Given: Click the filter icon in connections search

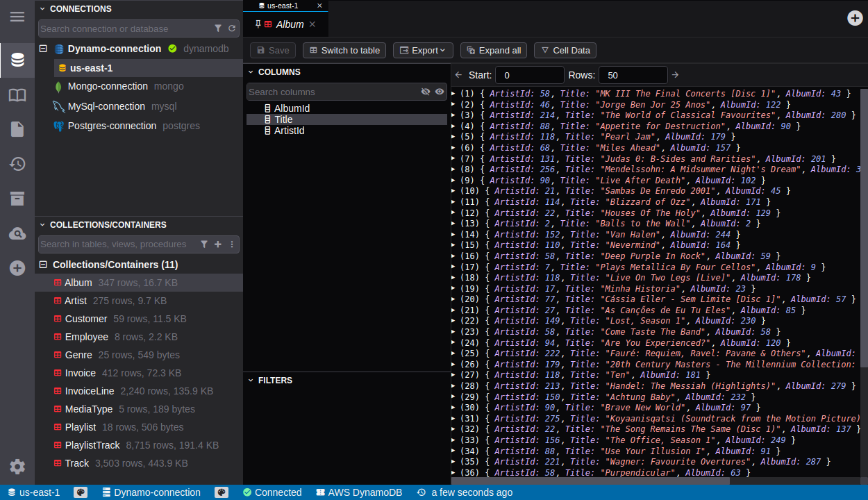Looking at the screenshot, I should pyautogui.click(x=218, y=28).
